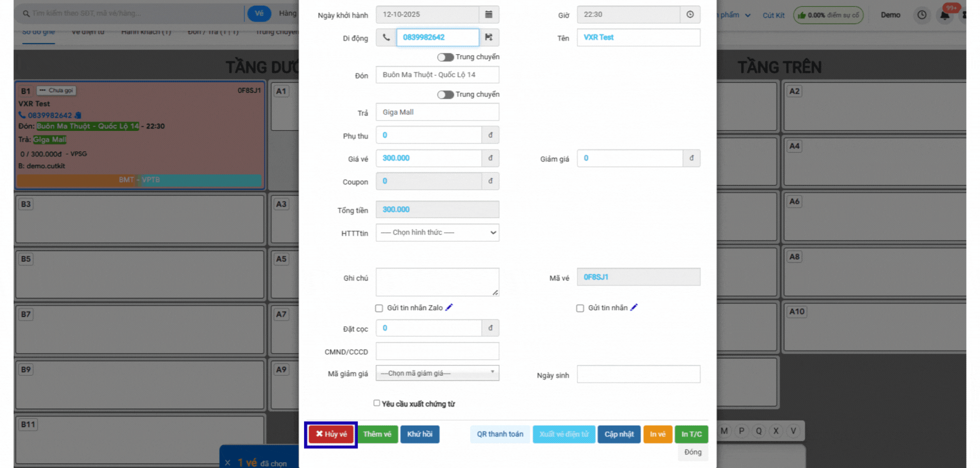Image resolution: width=980 pixels, height=468 pixels.
Task: Edit the Zalo message template with the pencil icon
Action: tap(449, 308)
